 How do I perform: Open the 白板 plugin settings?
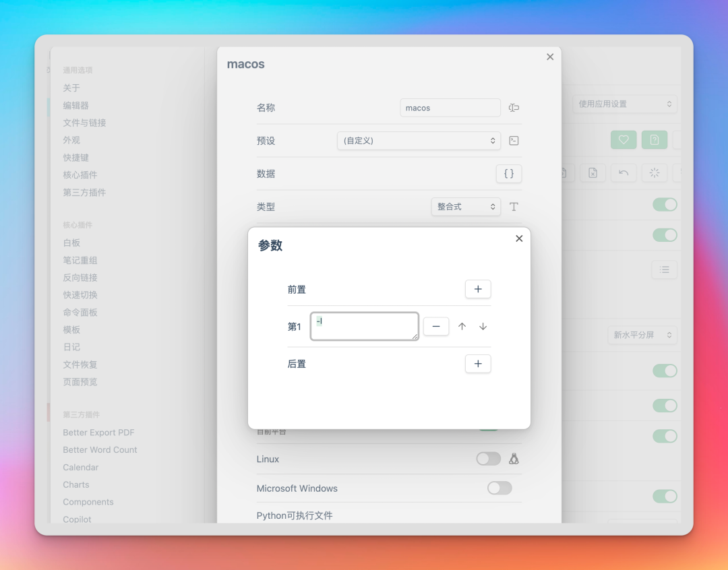[x=71, y=243]
